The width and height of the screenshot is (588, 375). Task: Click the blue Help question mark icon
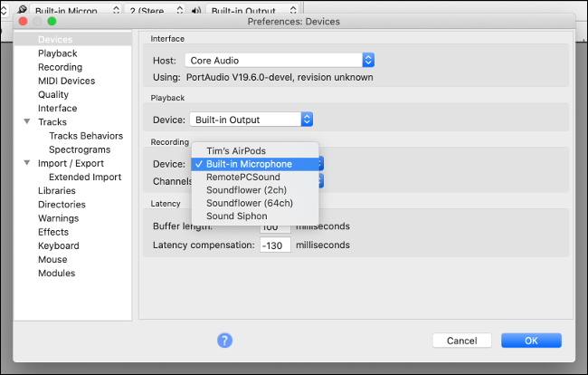click(225, 341)
